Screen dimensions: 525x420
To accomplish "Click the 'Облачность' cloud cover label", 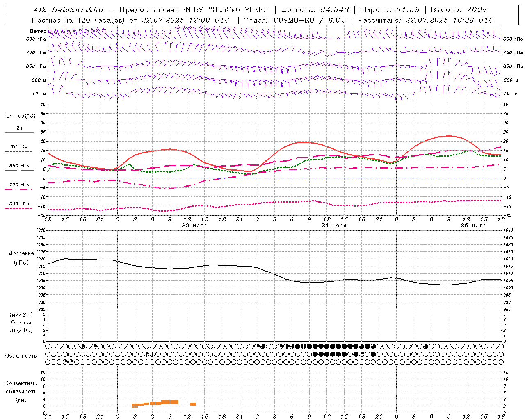I will [21, 356].
